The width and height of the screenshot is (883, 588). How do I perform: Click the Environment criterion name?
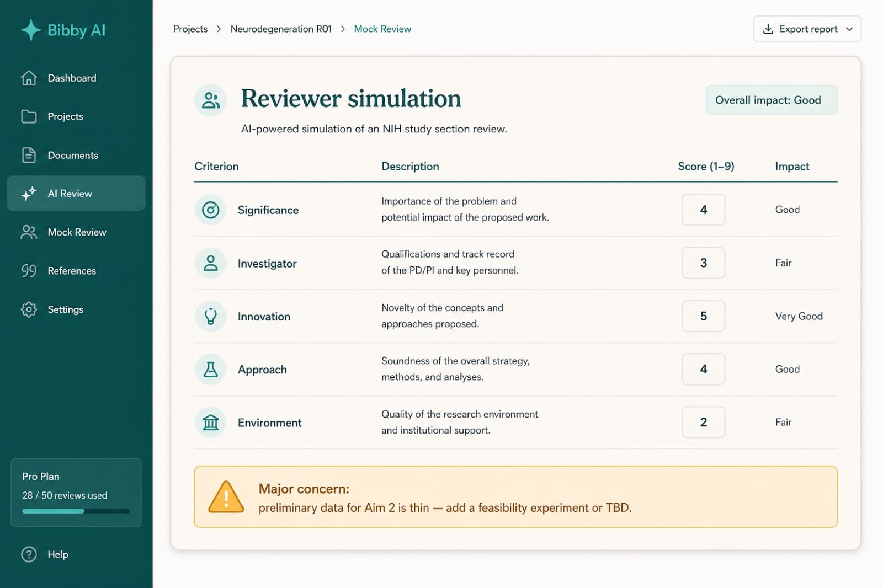(270, 423)
